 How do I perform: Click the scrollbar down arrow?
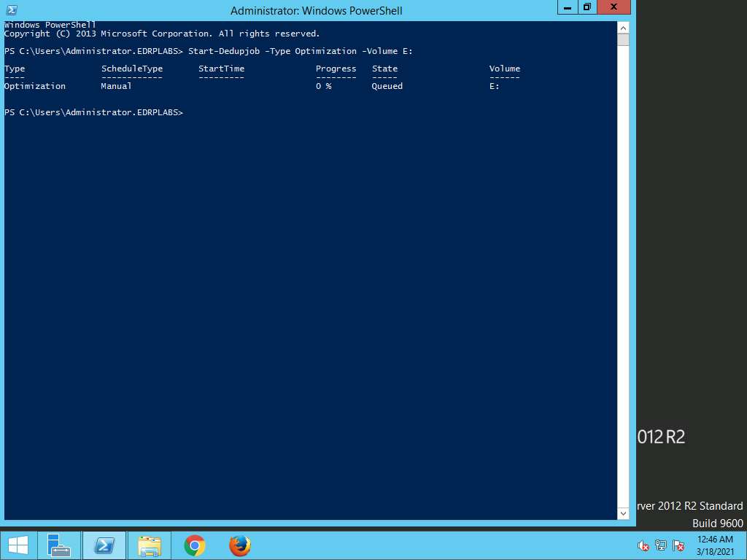pos(623,513)
